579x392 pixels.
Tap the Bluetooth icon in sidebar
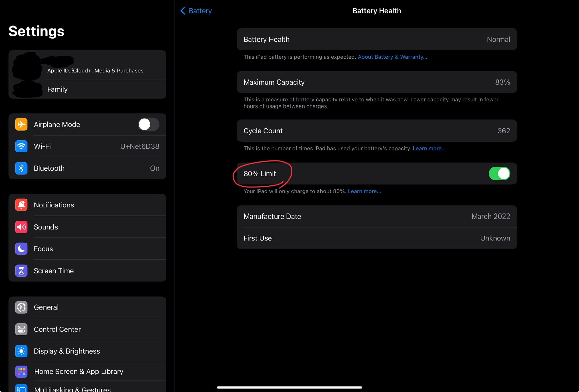21,168
